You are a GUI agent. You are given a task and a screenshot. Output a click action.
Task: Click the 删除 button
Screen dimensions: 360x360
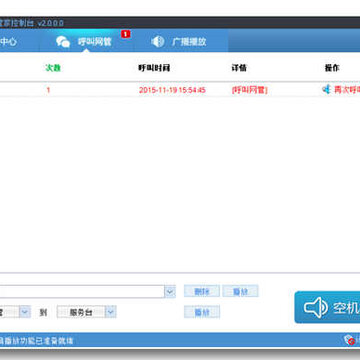[202, 291]
